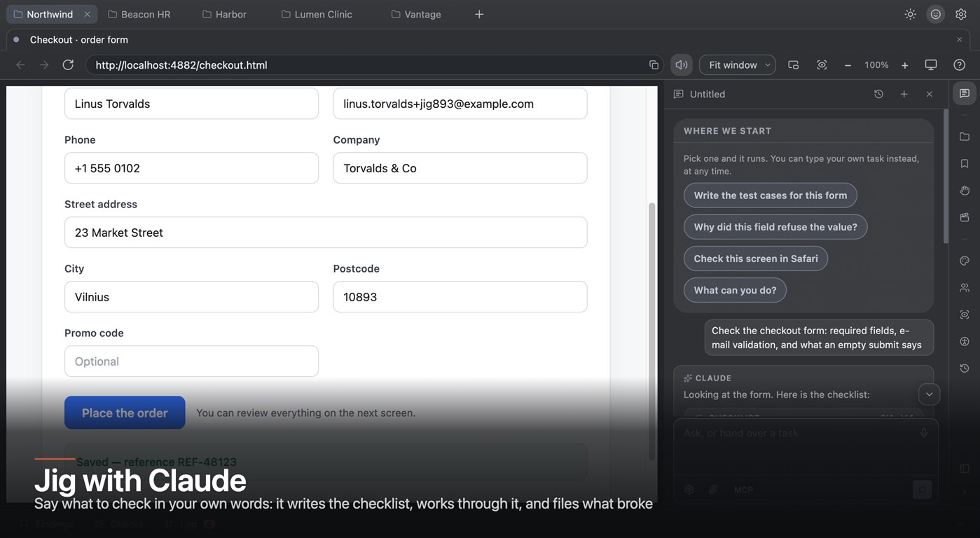Switch to the Beacon HR tab
This screenshot has height=538, width=980.
(x=139, y=14)
